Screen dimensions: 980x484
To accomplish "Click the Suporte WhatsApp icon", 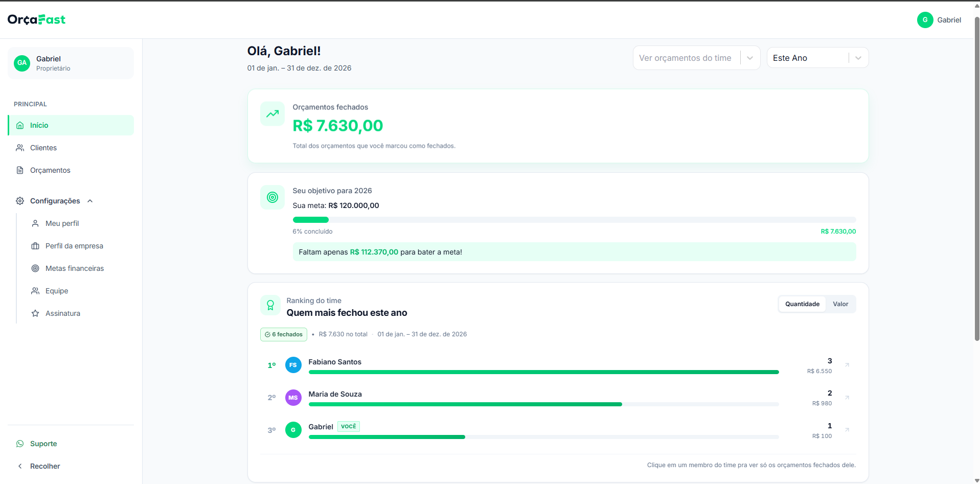I will [20, 444].
